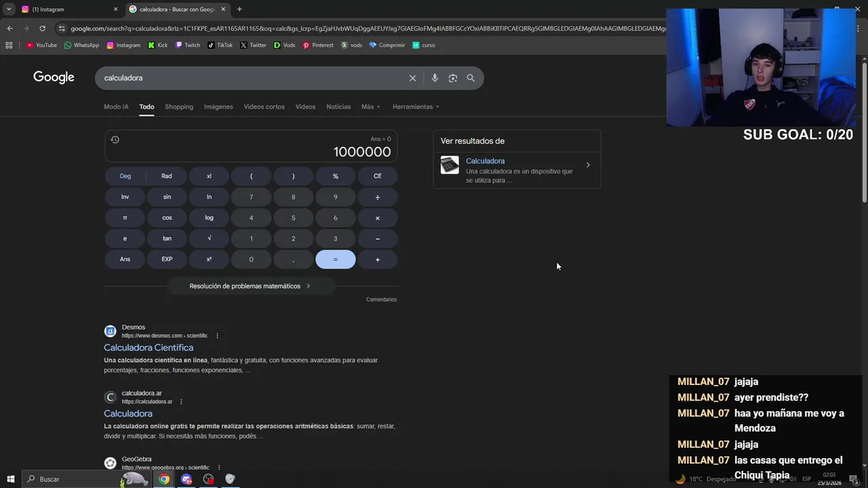The image size is (868, 488).
Task: Open the Herramientas tools dropdown
Action: [416, 106]
